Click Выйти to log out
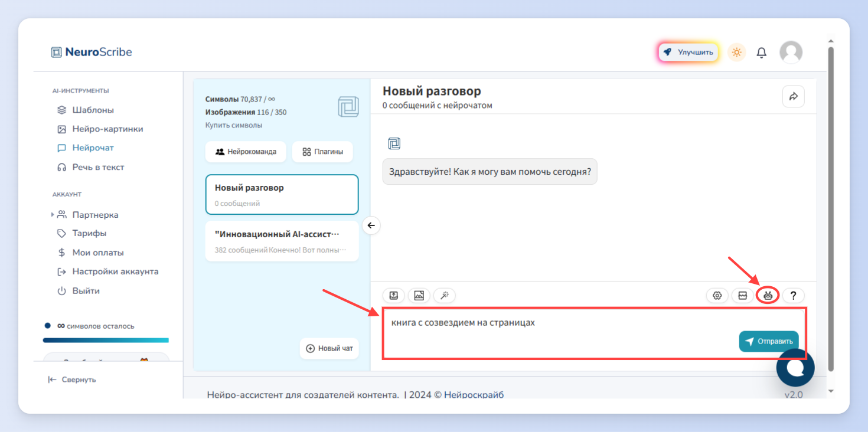Image resolution: width=868 pixels, height=432 pixels. [86, 291]
